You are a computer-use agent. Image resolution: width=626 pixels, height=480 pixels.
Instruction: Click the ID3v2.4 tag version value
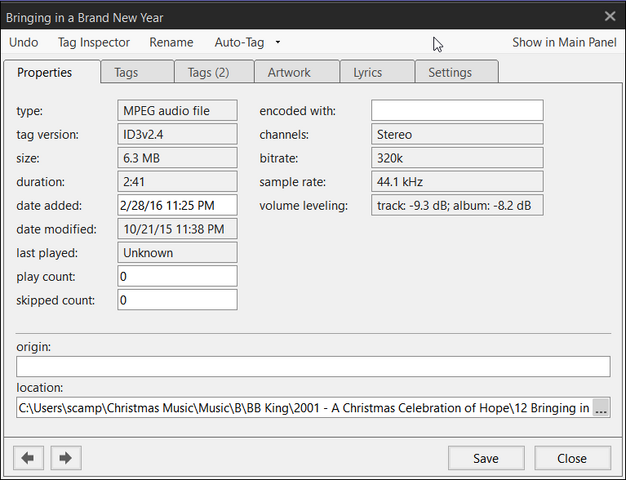pyautogui.click(x=177, y=134)
